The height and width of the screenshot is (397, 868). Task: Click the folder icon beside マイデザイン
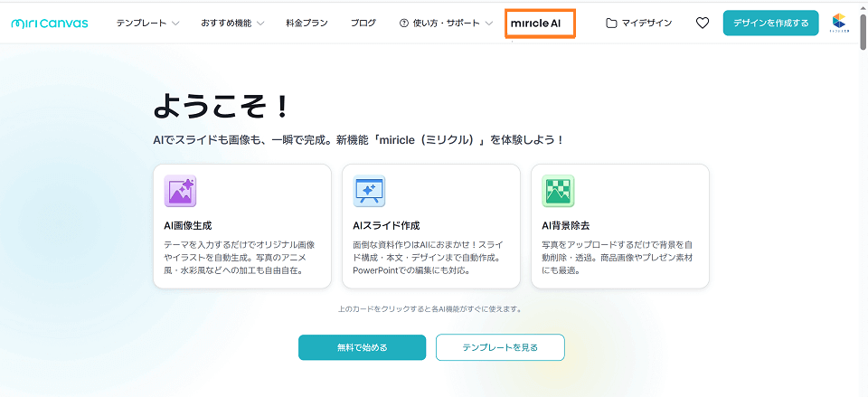[611, 24]
